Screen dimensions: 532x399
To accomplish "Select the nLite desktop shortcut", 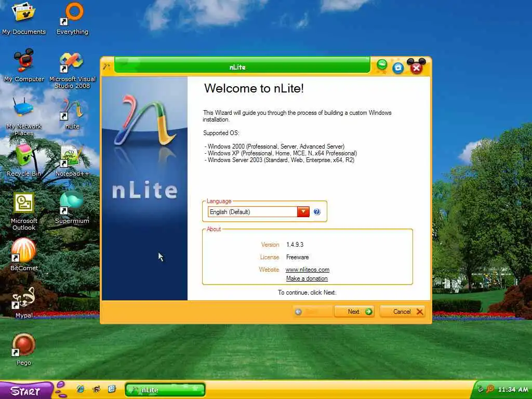I will (x=72, y=114).
